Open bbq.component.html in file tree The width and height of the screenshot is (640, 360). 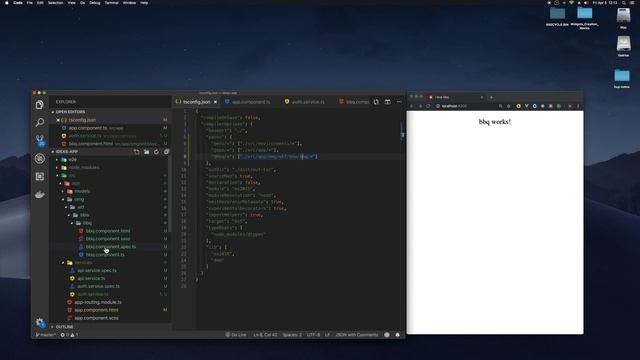coord(108,231)
